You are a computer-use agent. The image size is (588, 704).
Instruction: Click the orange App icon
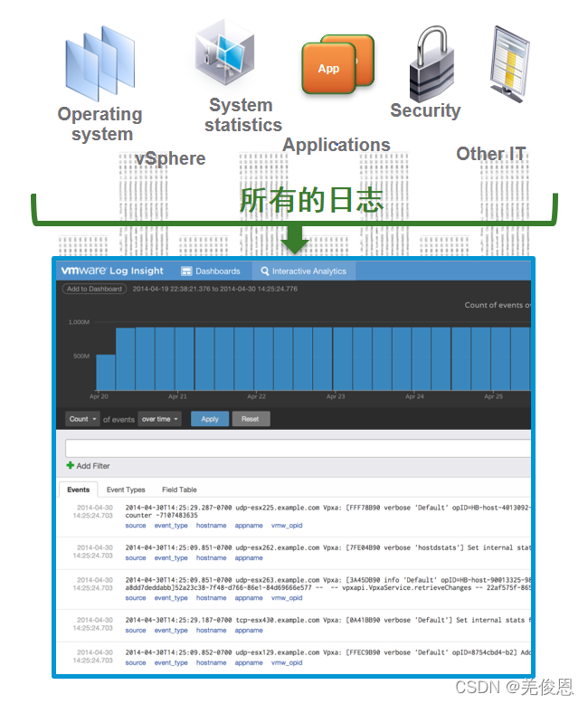[x=338, y=64]
